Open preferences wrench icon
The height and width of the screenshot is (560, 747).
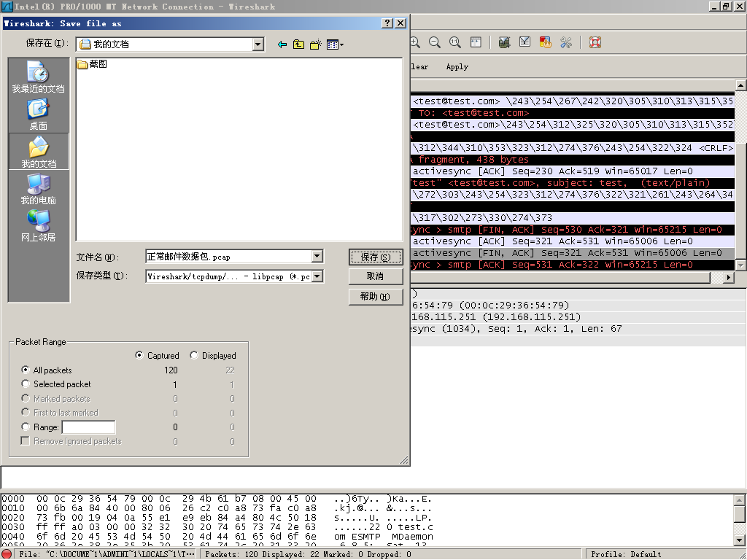[566, 42]
